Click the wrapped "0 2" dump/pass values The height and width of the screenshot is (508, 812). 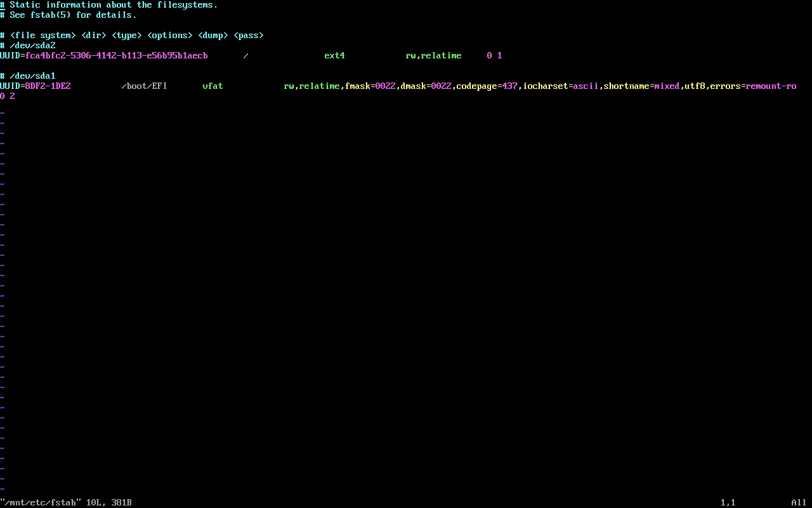coord(8,97)
